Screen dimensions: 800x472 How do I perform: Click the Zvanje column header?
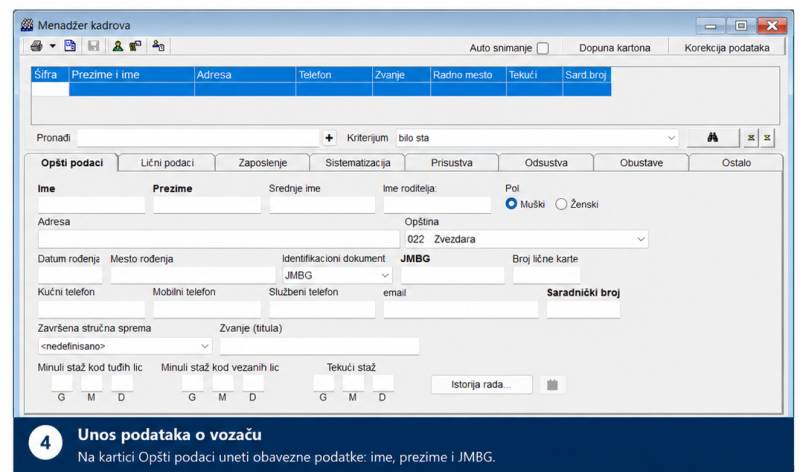[402, 75]
